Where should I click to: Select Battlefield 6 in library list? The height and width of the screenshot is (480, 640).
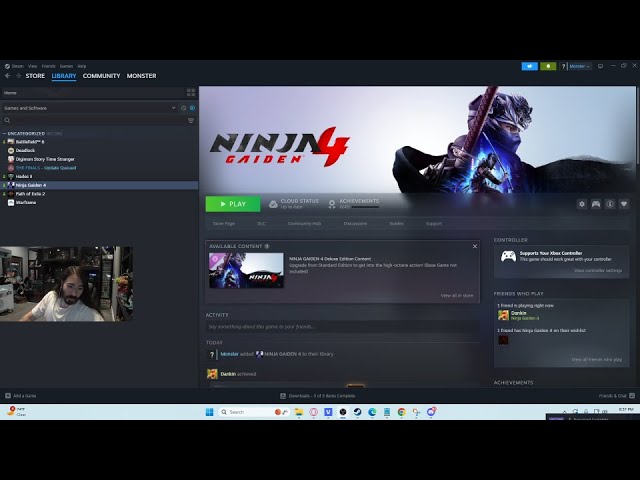pyautogui.click(x=99, y=142)
